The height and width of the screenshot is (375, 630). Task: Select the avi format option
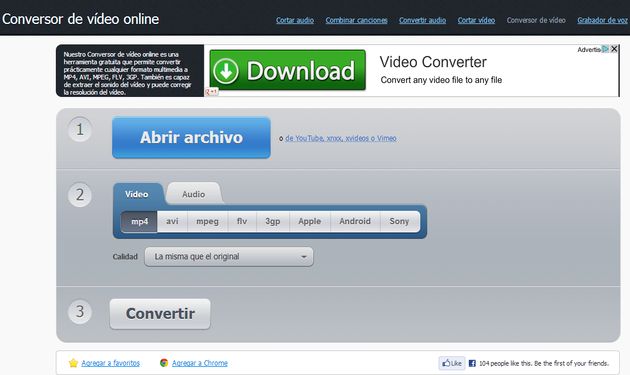coord(172,221)
